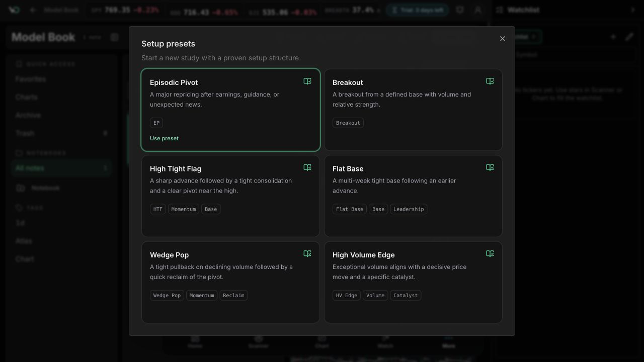Screen dimensions: 644x362
Task: Click the HV Edge tag chip
Action: tap(347, 296)
